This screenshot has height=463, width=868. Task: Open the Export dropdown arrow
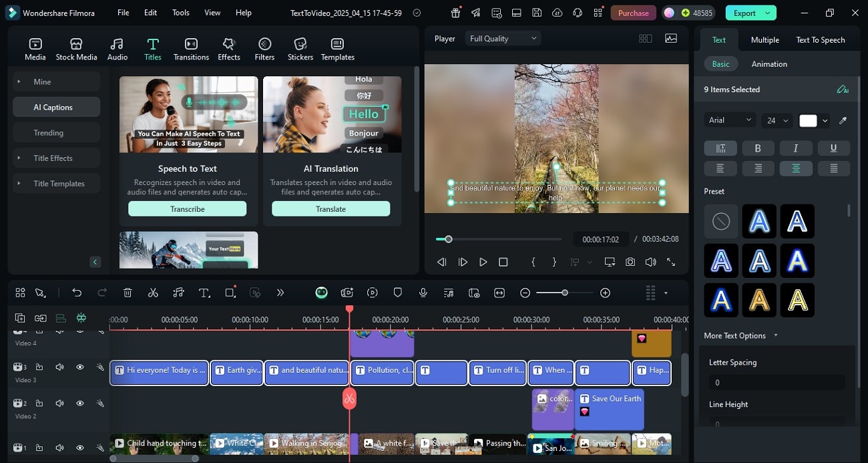[767, 13]
